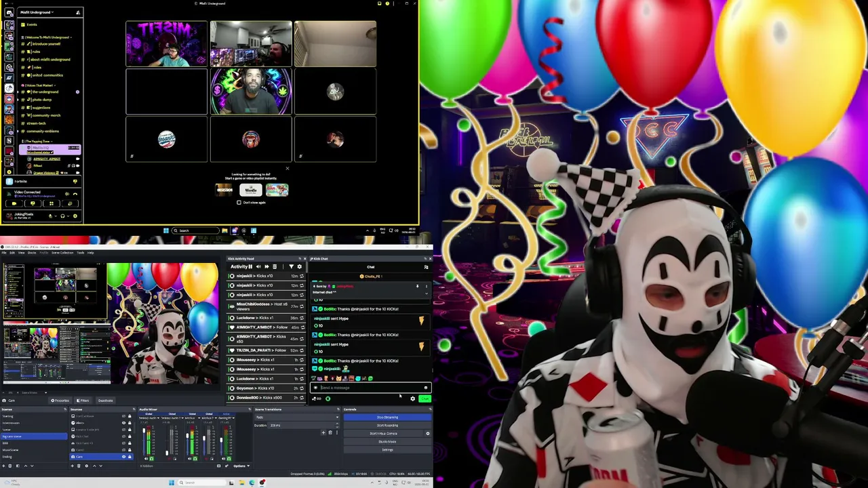
Task: Mute Activity Feed alert sounds
Action: [x=258, y=266]
